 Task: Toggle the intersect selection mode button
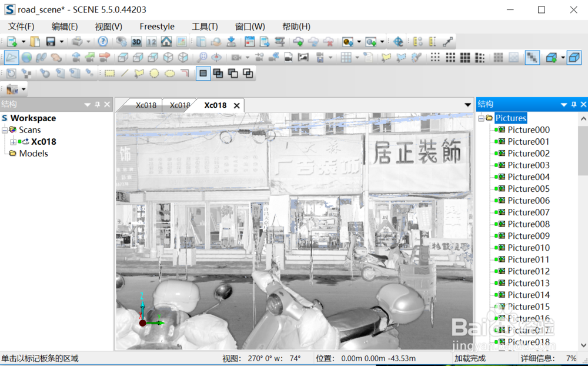click(248, 73)
